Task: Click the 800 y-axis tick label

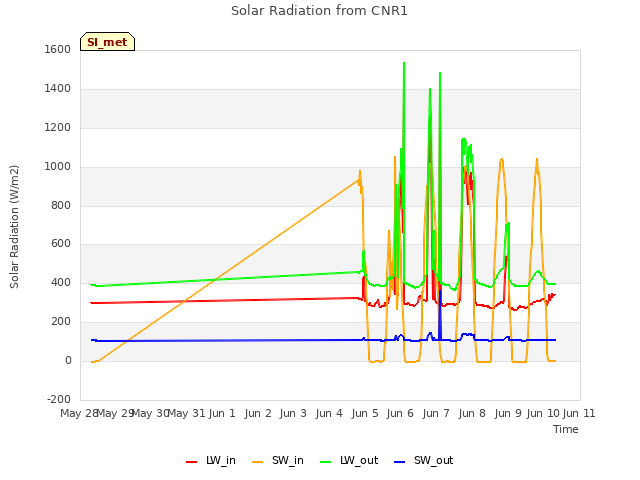Action: 61,205
